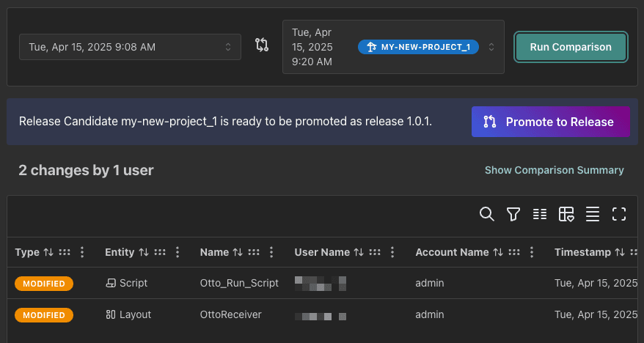
Task: Click Show Comparison Summary link
Action: click(554, 170)
